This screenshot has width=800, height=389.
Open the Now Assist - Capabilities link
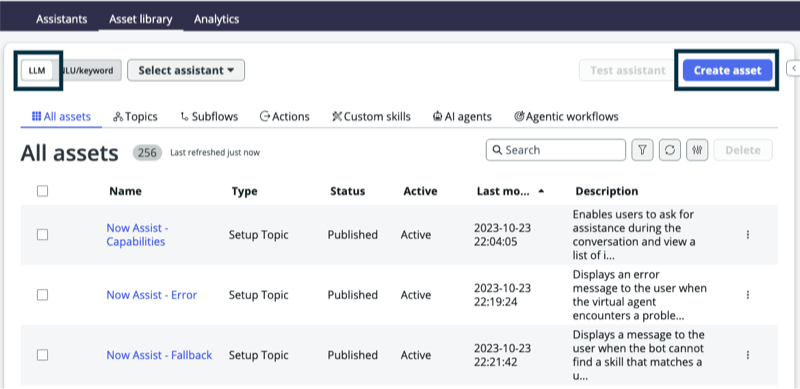pyautogui.click(x=137, y=235)
